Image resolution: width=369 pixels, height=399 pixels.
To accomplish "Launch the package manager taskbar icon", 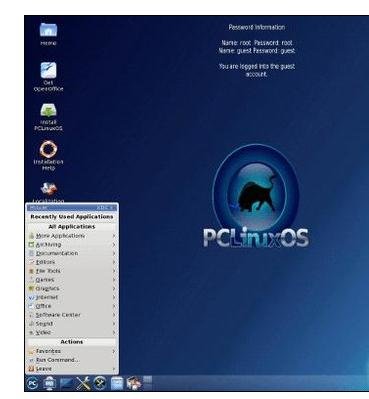I will [134, 383].
